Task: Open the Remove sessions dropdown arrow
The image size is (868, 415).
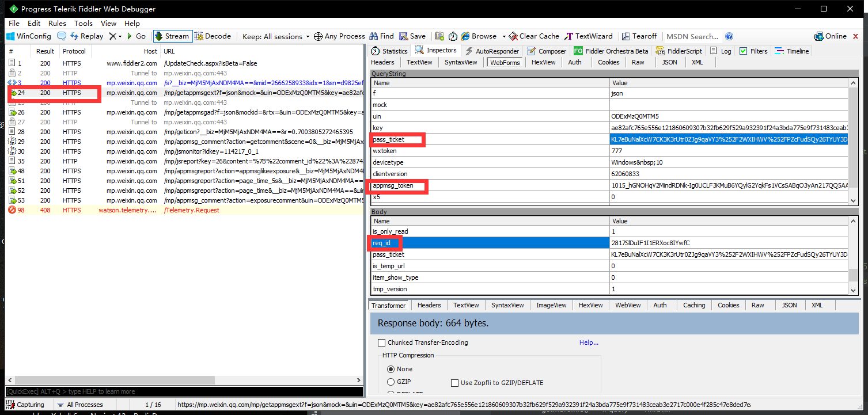Action: (x=120, y=36)
